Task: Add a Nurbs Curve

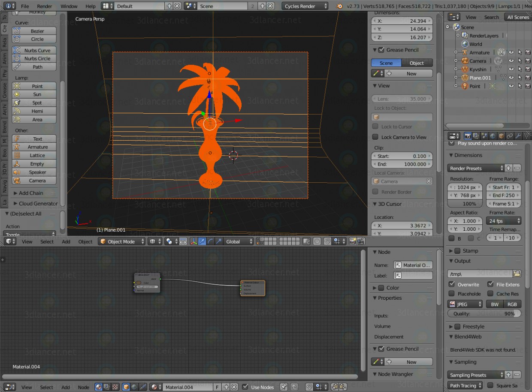Action: tap(34, 50)
